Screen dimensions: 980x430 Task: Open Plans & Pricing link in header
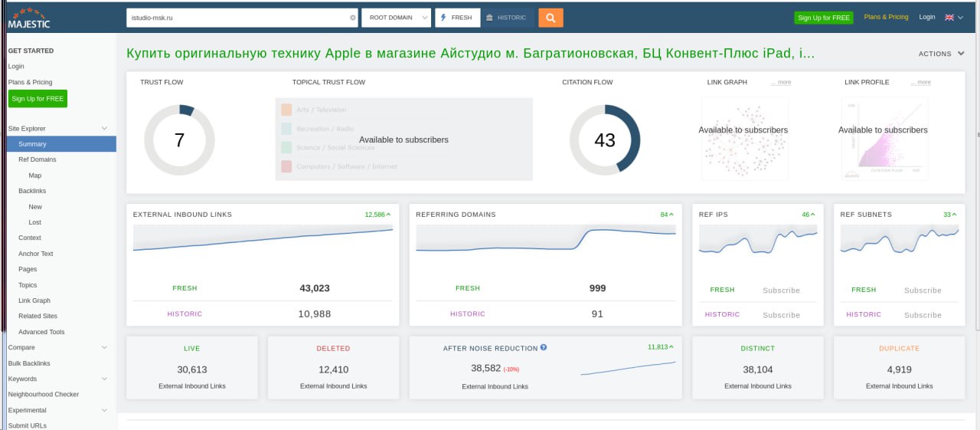pyautogui.click(x=886, y=17)
